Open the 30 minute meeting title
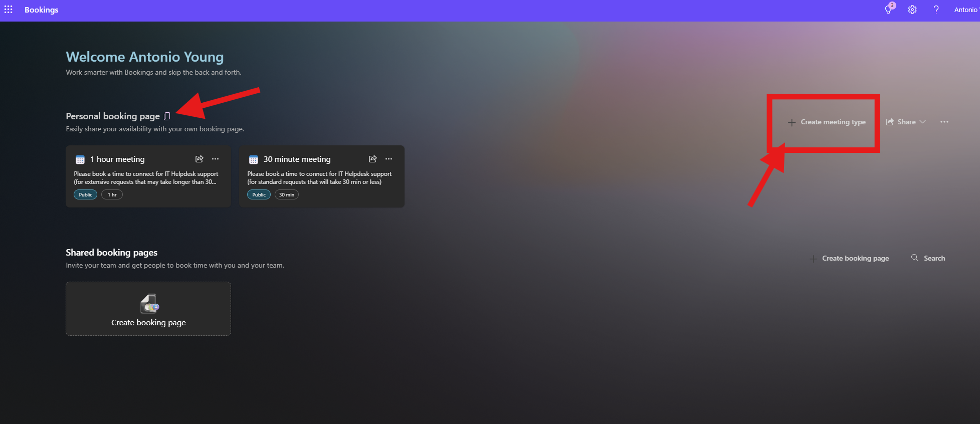 coord(297,159)
